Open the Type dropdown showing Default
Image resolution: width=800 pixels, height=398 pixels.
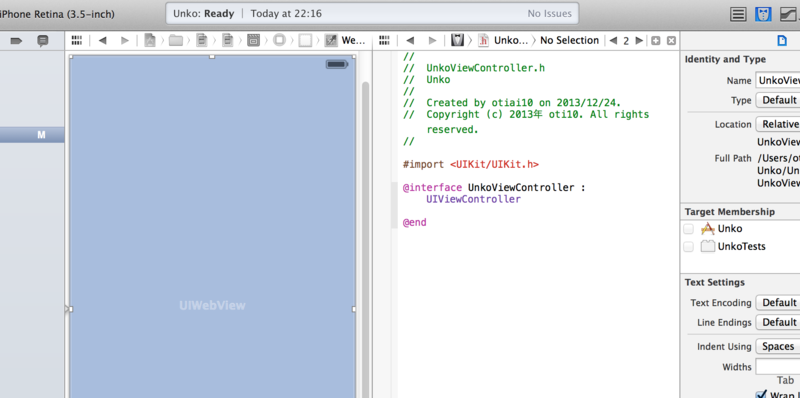778,100
